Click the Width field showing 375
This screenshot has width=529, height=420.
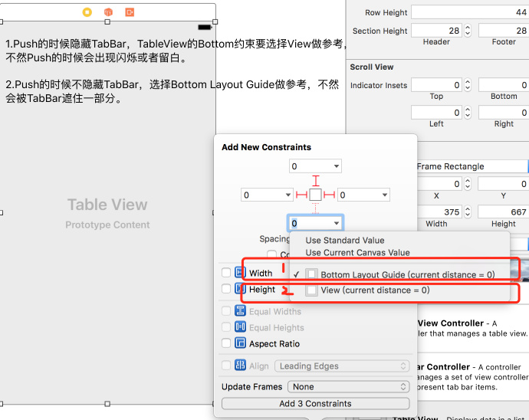click(439, 212)
